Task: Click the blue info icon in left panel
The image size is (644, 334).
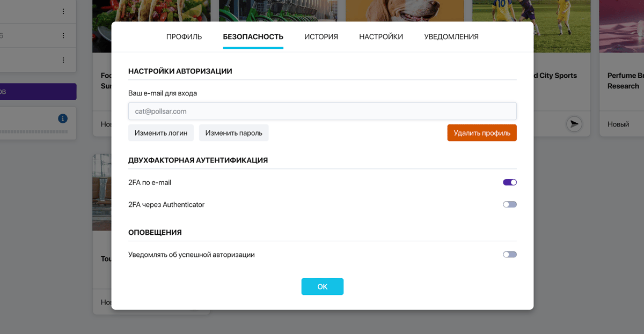Action: [x=63, y=118]
